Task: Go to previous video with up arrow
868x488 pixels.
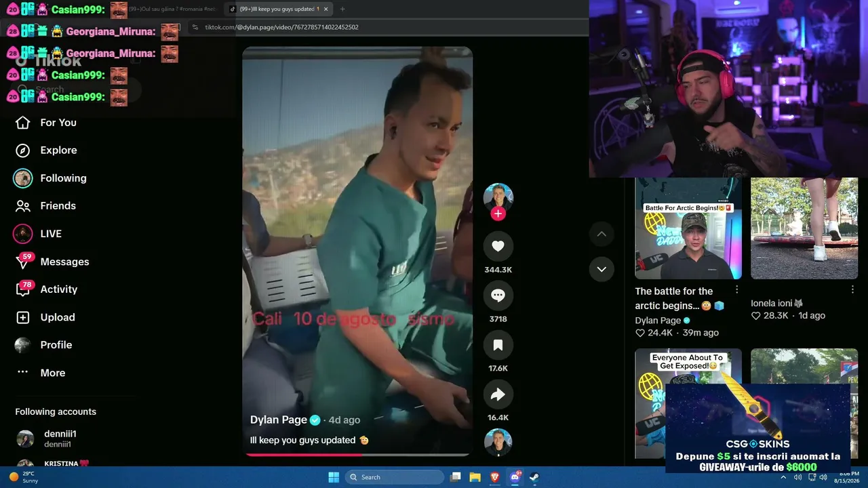Action: [x=601, y=235]
